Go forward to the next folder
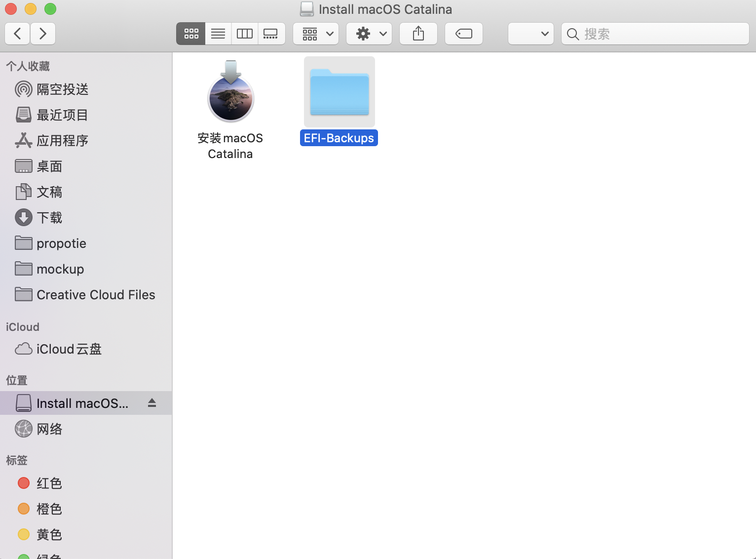 pos(43,34)
